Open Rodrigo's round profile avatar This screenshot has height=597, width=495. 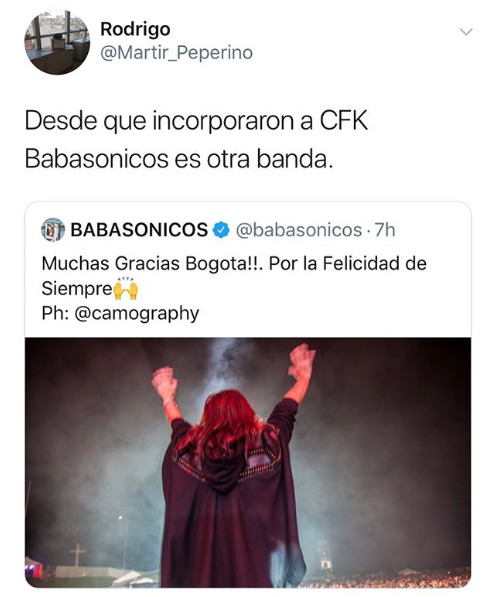click(x=57, y=42)
